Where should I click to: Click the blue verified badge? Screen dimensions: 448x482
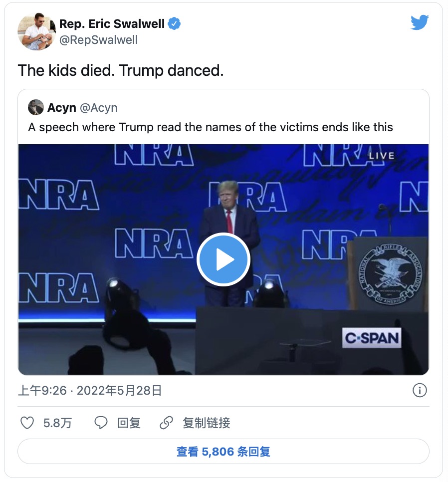(x=174, y=23)
